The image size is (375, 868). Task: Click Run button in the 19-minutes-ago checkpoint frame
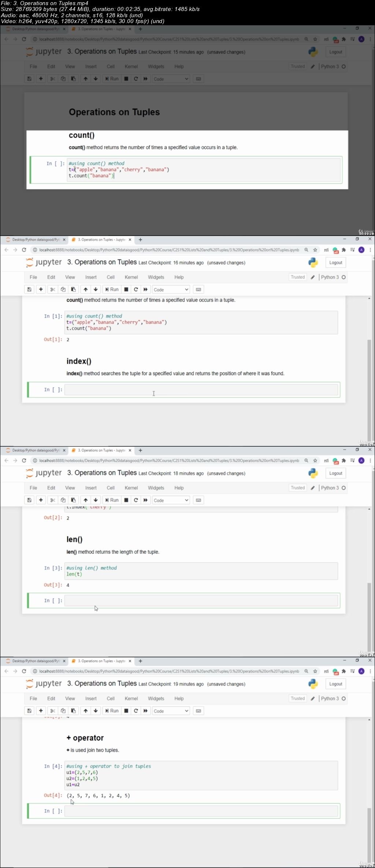(x=112, y=711)
